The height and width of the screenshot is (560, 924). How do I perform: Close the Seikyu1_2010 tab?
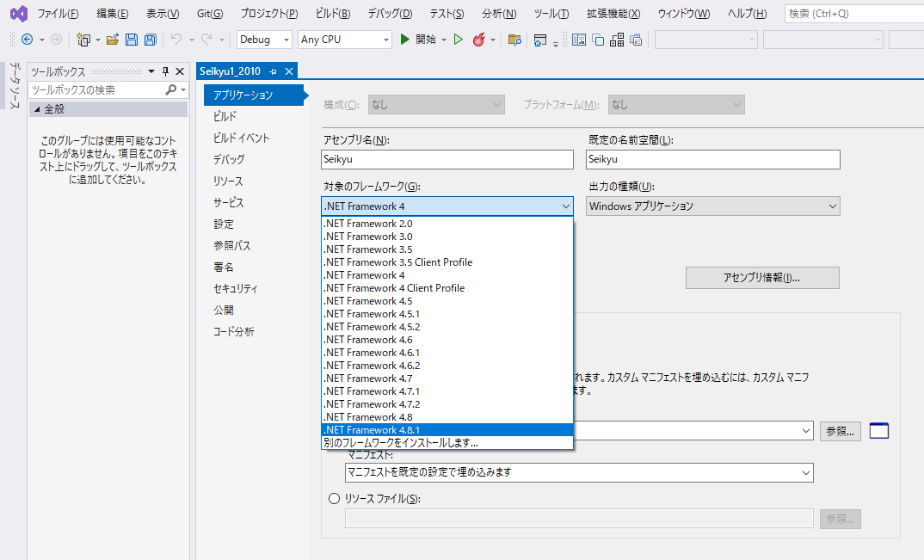coord(289,71)
